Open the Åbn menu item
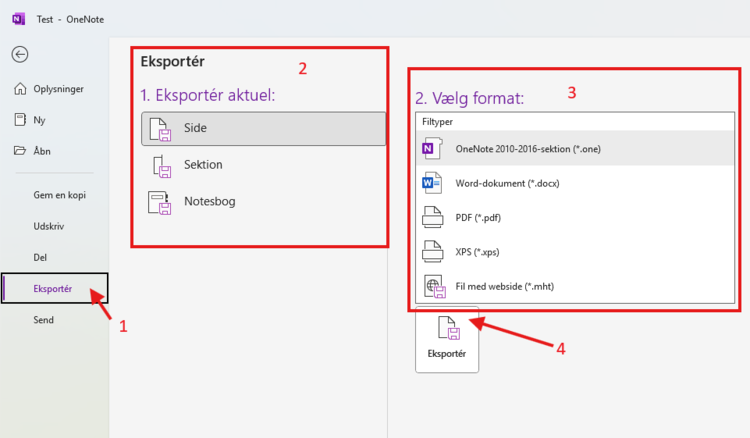The image size is (750, 438). [x=41, y=151]
